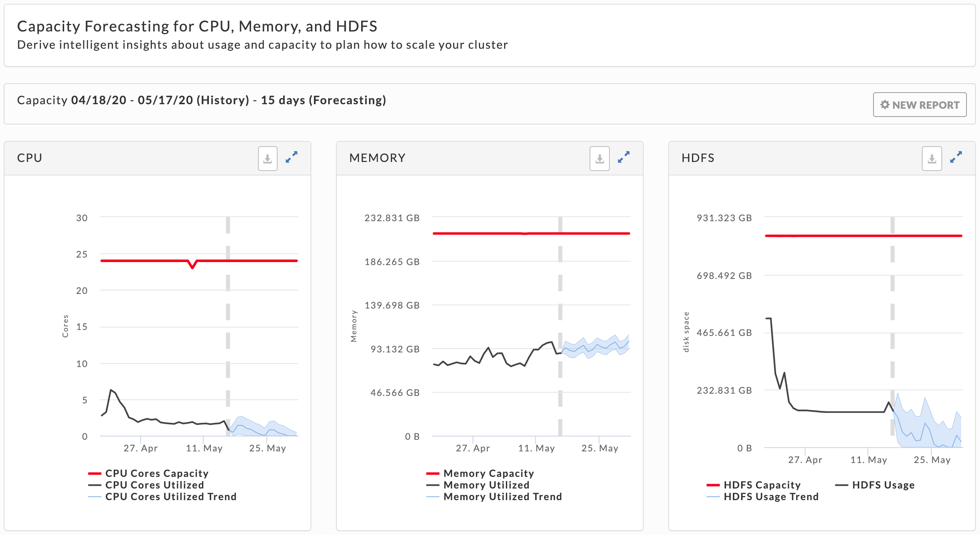Click the MEMORY panel title
980x535 pixels.
[x=377, y=158]
